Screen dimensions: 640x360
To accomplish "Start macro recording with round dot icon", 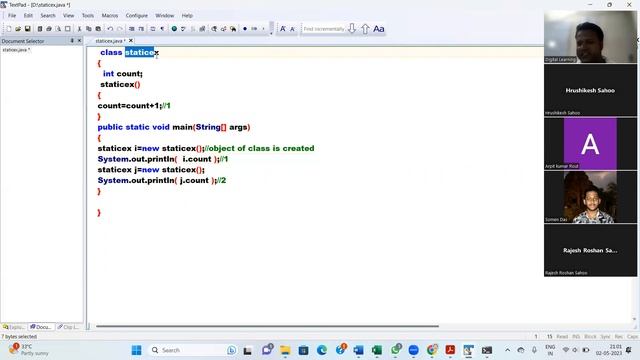I will pos(245,29).
